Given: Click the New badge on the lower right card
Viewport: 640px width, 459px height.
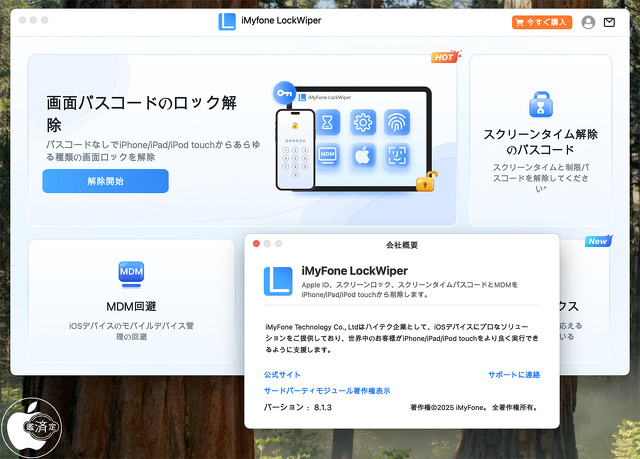Looking at the screenshot, I should pyautogui.click(x=598, y=241).
